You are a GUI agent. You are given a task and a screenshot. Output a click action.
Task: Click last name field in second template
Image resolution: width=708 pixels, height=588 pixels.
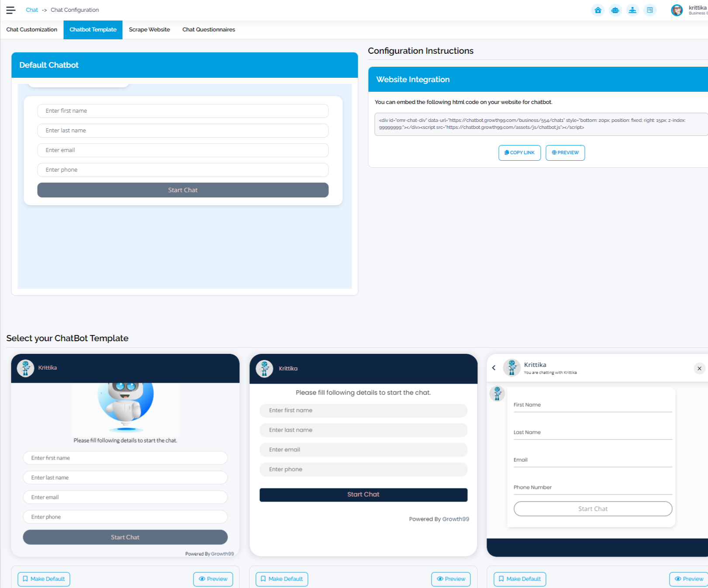pyautogui.click(x=363, y=430)
